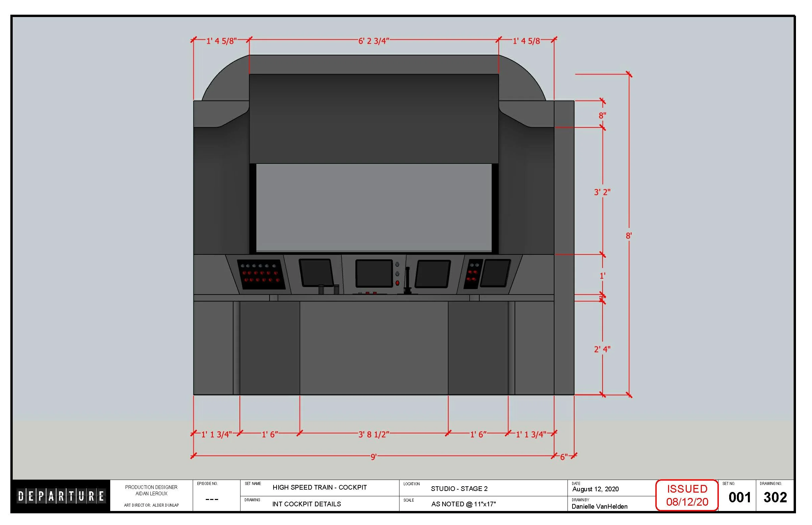Click the center cockpit monitor screen
The image size is (812, 525).
click(374, 273)
